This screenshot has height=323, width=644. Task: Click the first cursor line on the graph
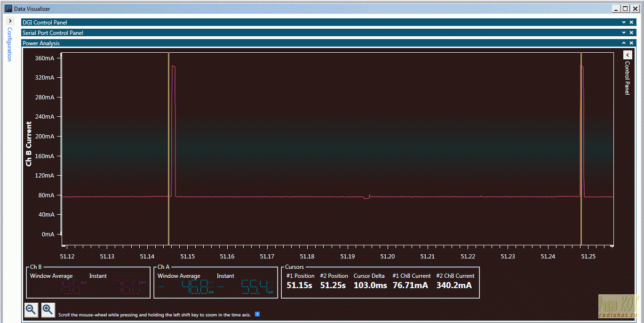click(168, 141)
